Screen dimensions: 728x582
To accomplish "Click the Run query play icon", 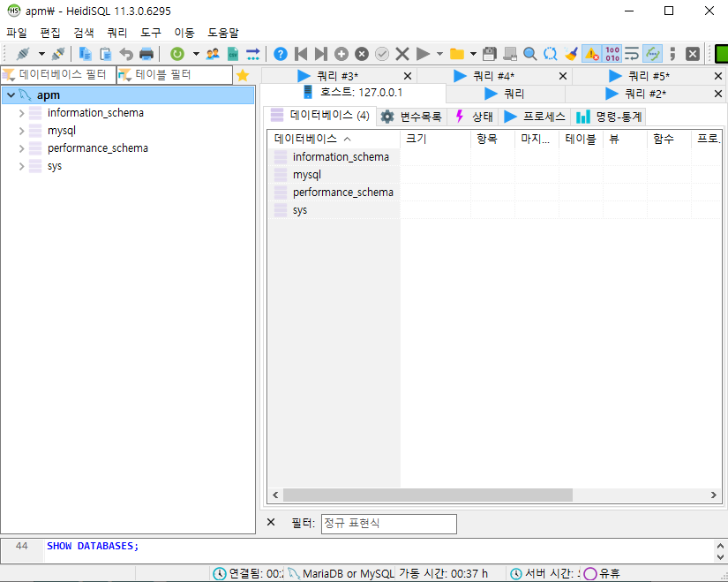I will (423, 54).
